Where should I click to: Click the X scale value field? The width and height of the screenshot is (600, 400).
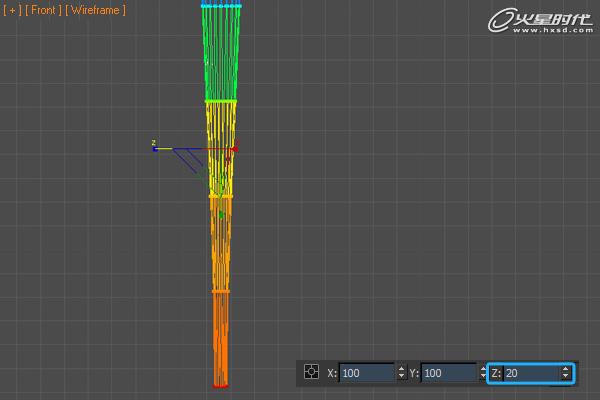366,373
